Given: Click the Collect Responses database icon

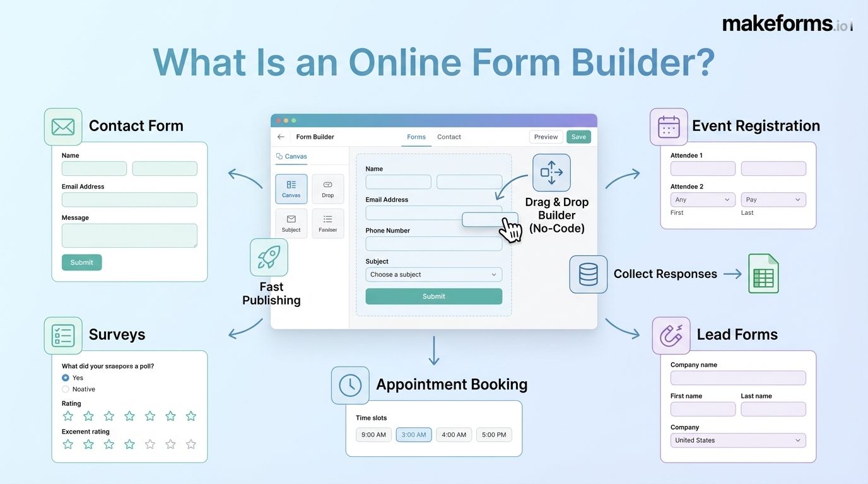Looking at the screenshot, I should (587, 274).
